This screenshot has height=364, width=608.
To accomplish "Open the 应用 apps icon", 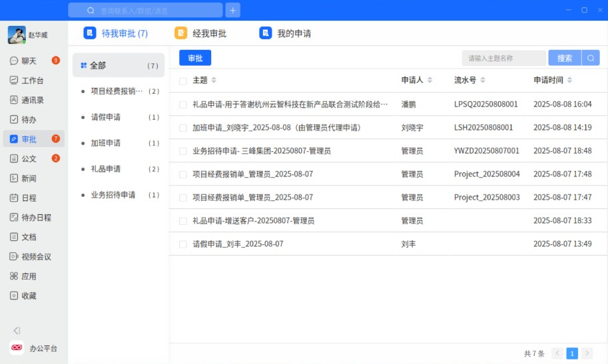I will pyautogui.click(x=14, y=276).
